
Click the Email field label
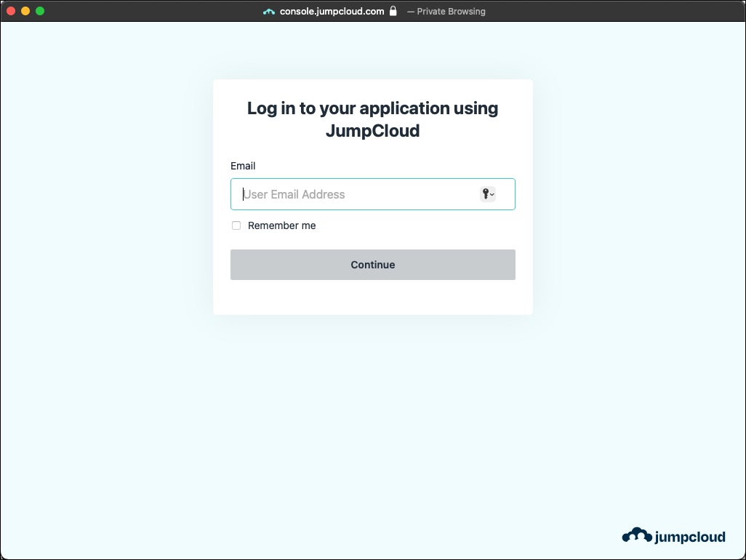click(243, 166)
